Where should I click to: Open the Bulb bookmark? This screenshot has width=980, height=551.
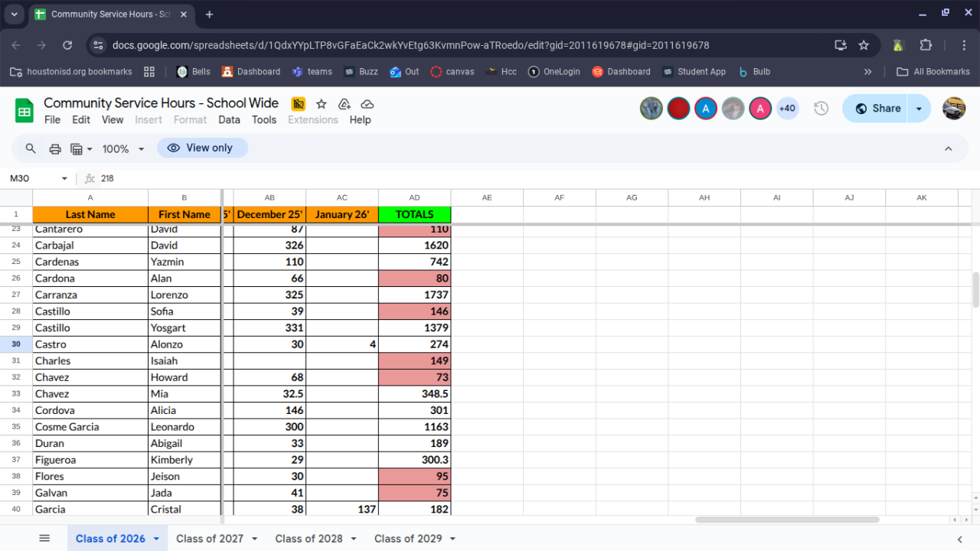coord(753,72)
